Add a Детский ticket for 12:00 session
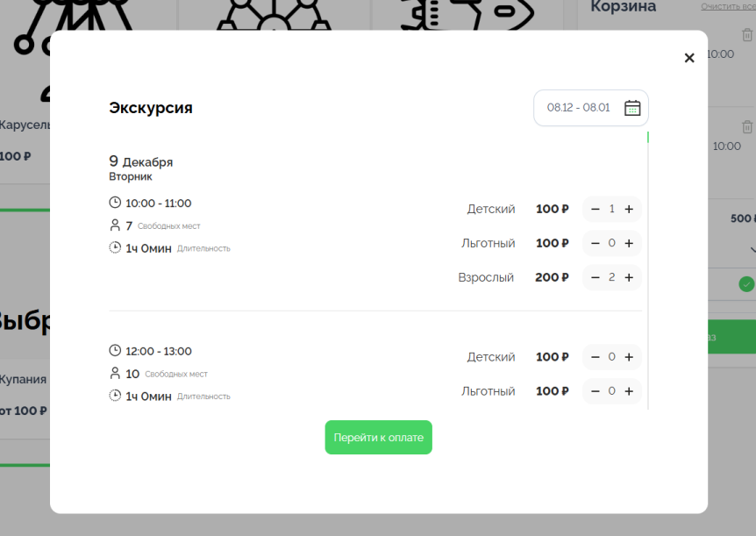Screen dimensions: 756x536 tap(629, 358)
